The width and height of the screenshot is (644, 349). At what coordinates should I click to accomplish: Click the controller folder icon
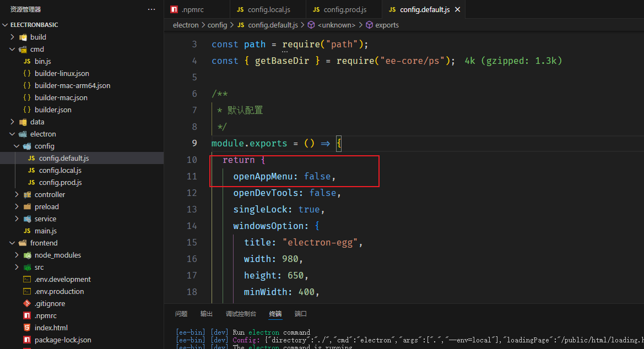coord(27,195)
